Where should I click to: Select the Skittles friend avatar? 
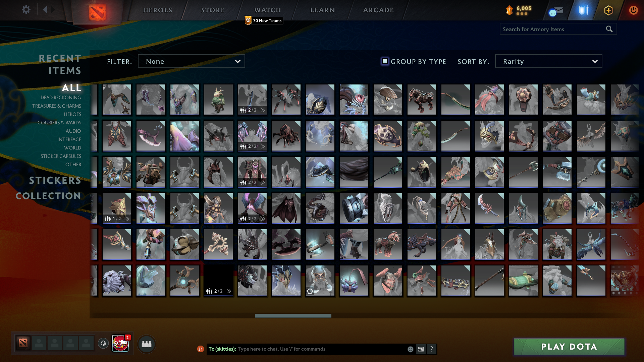pyautogui.click(x=120, y=344)
